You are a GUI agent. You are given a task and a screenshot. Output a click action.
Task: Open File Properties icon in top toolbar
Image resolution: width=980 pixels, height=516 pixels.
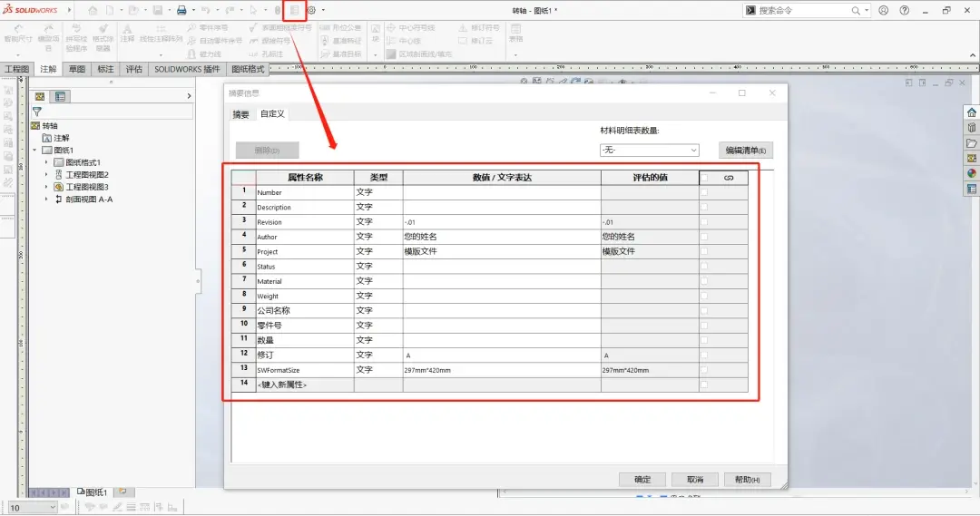click(x=294, y=11)
